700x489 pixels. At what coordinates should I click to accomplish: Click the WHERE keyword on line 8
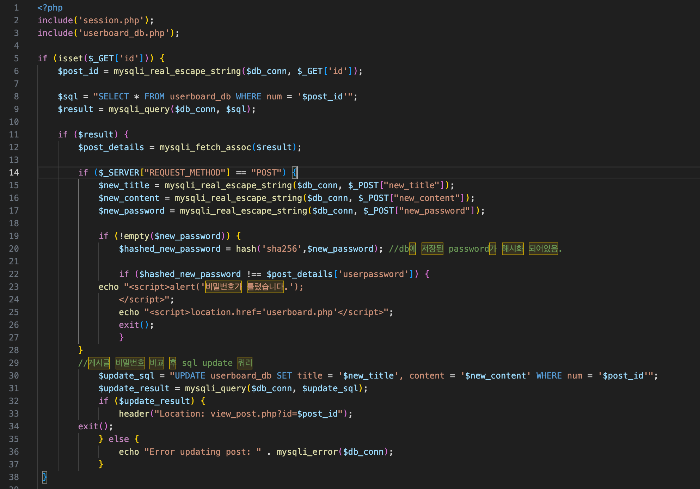click(248, 96)
